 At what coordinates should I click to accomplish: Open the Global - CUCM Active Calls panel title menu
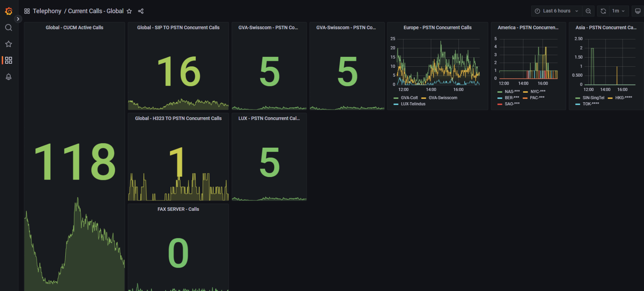(x=74, y=27)
